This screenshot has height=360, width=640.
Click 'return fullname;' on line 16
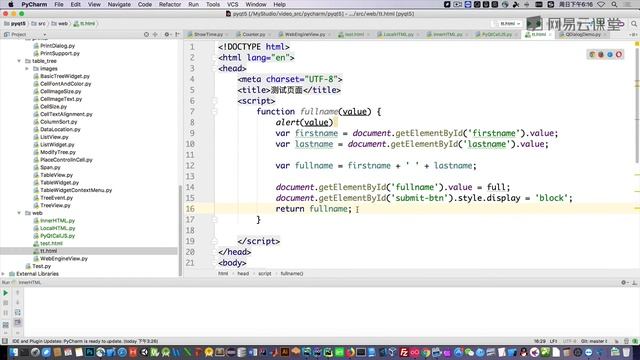tap(313, 209)
